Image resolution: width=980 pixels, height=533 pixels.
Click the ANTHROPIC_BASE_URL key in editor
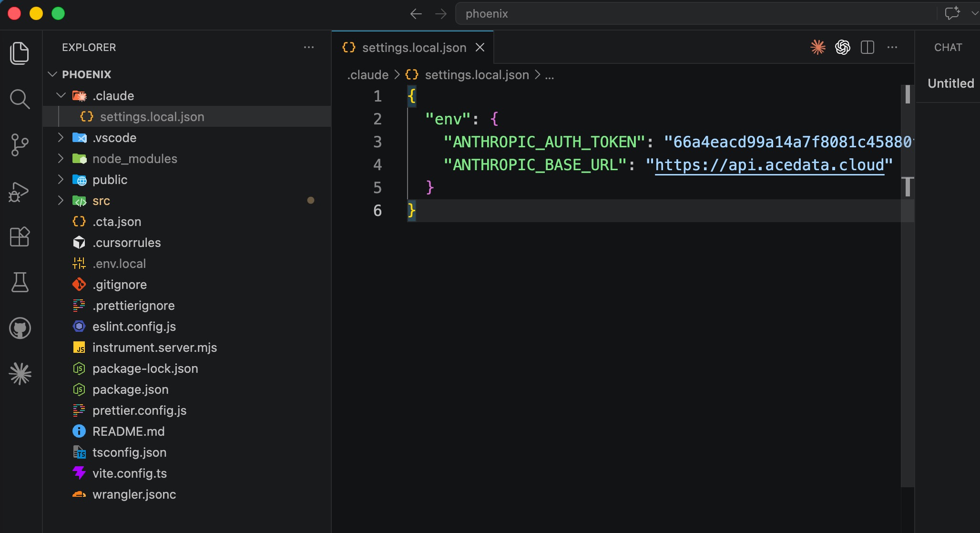(535, 165)
